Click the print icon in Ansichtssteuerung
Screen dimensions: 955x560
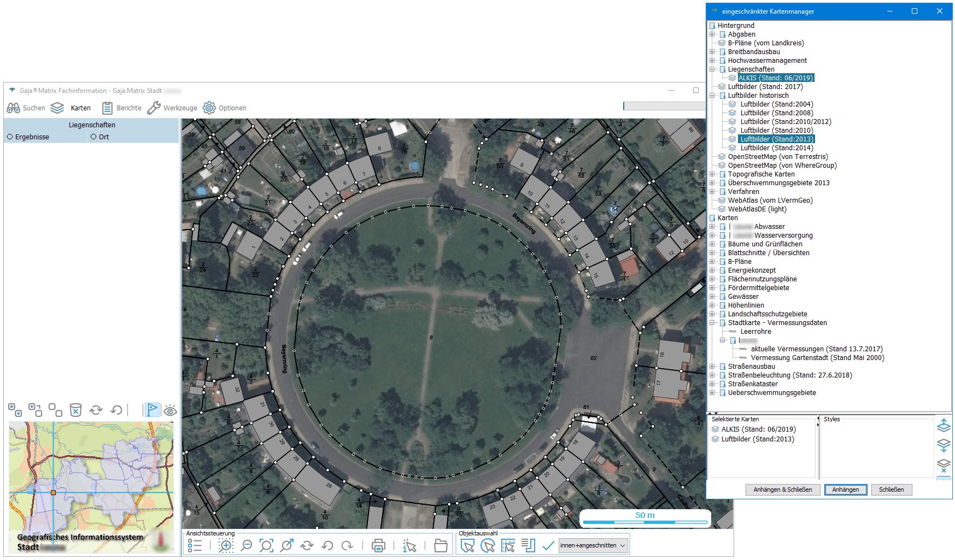tap(378, 545)
